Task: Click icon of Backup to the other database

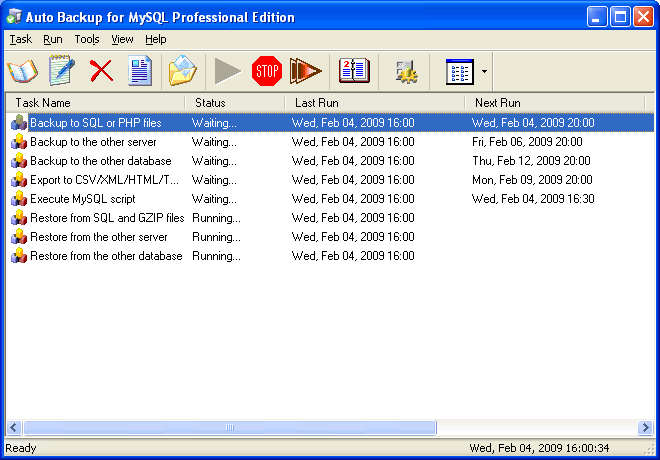Action: [19, 161]
